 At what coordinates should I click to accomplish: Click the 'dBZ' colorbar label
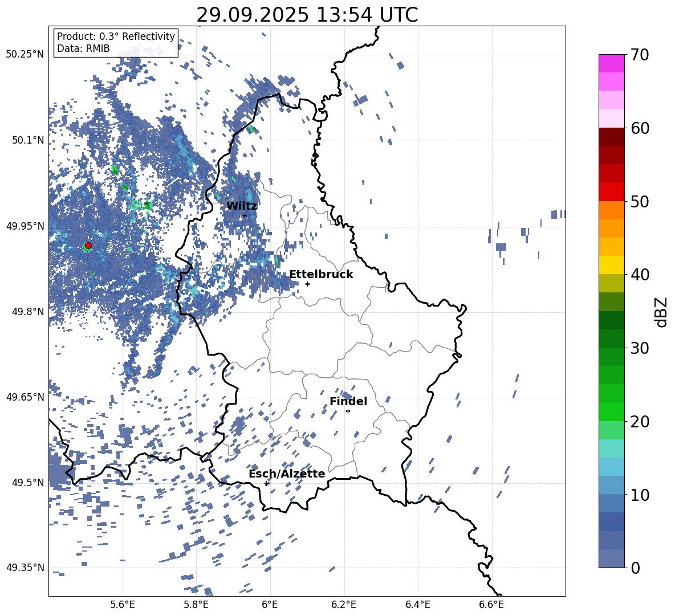click(662, 312)
